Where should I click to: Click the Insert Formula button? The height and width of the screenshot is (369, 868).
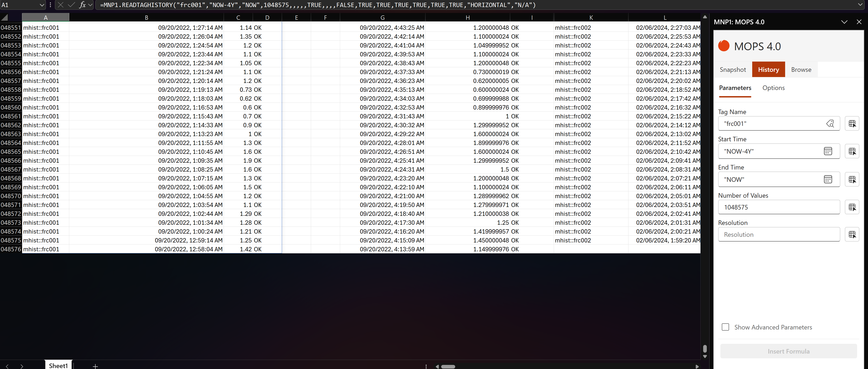click(788, 351)
